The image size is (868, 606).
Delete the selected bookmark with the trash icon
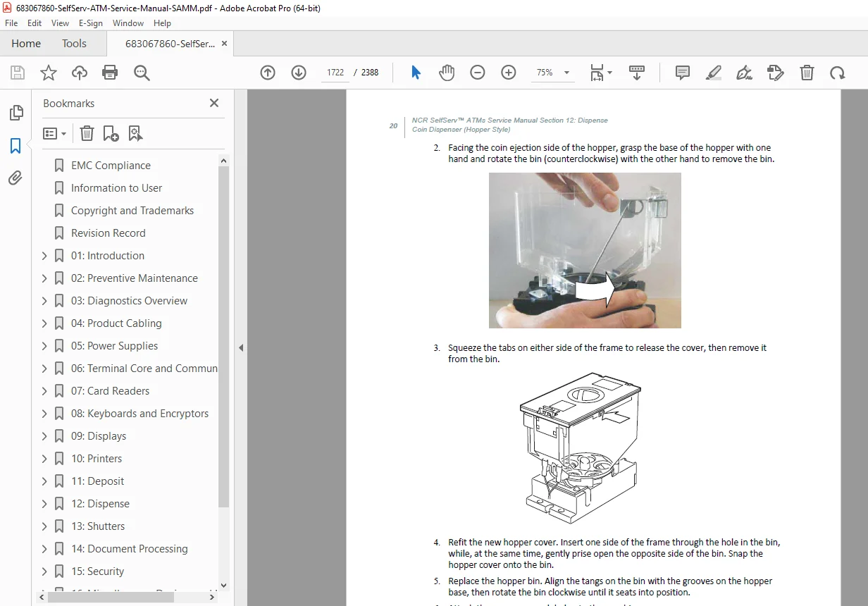[87, 133]
